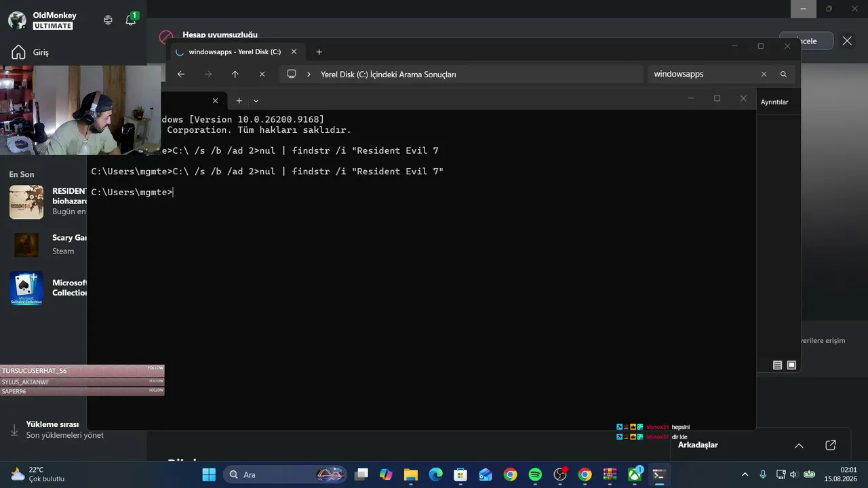Open Ayrıntılar details pane in Explorer
The width and height of the screenshot is (868, 488).
774,102
